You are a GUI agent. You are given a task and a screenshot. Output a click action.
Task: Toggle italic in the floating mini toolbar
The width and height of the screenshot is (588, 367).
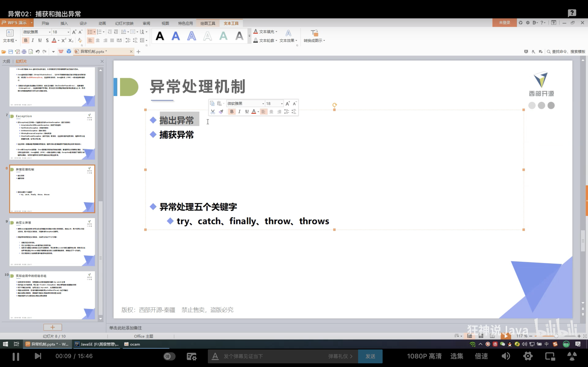239,111
